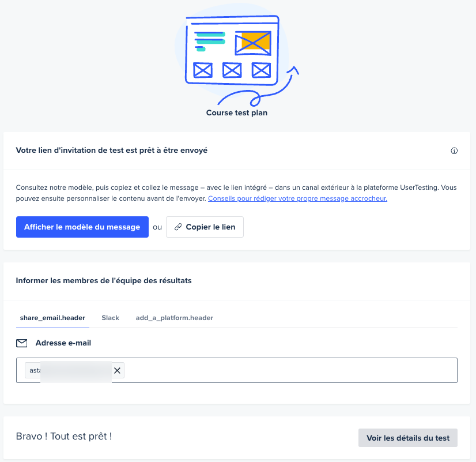Open Voir les détails du test
476x462 pixels.
[x=407, y=438]
